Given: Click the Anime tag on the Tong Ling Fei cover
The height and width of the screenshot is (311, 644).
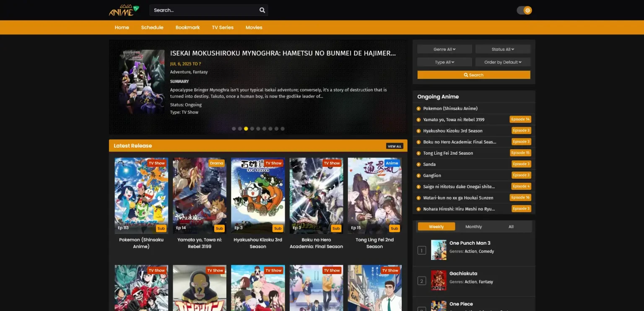Looking at the screenshot, I should click(392, 163).
